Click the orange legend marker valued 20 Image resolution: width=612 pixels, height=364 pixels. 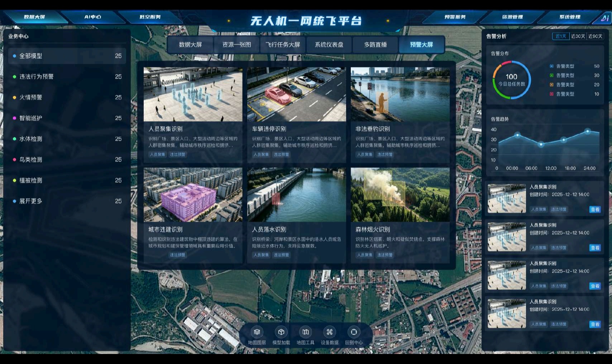pyautogui.click(x=551, y=85)
